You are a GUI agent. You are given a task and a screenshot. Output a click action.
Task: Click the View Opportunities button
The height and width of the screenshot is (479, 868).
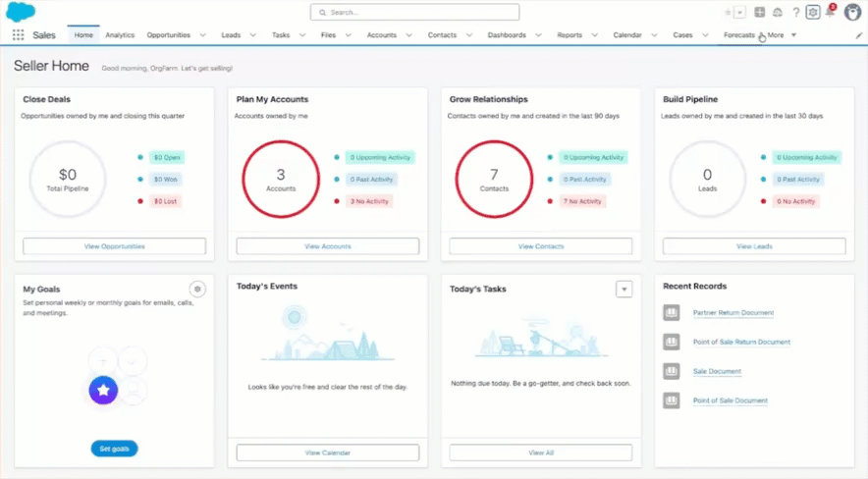click(x=115, y=246)
